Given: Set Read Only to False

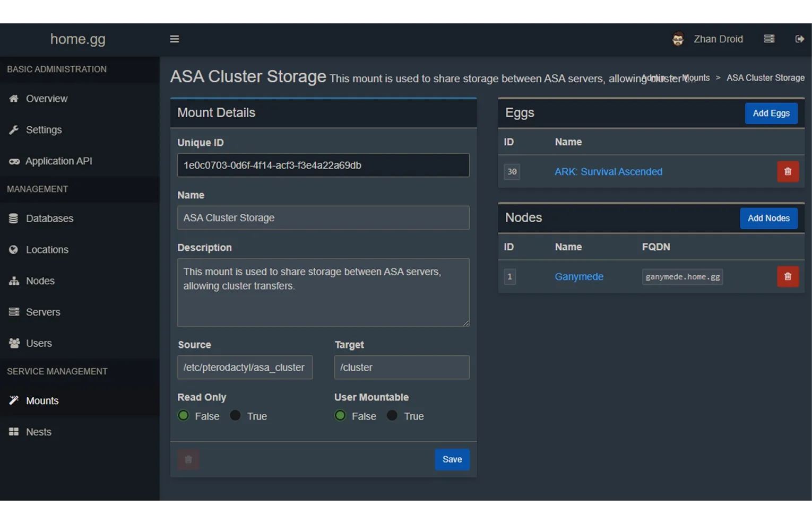Looking at the screenshot, I should (x=184, y=416).
